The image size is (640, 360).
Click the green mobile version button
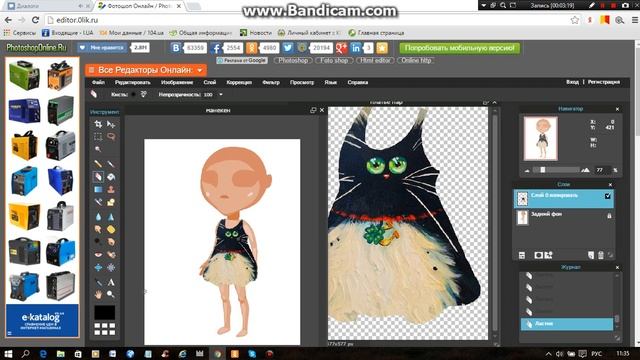(x=460, y=48)
